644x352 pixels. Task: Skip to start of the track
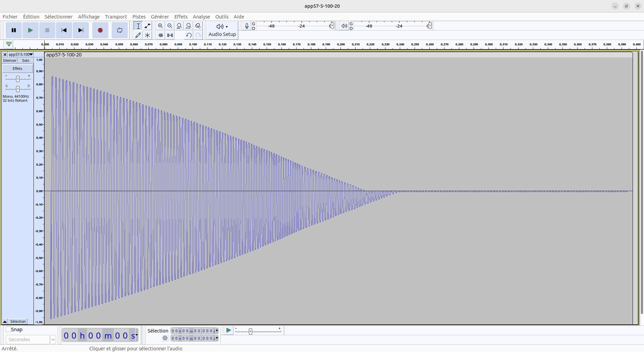point(64,30)
